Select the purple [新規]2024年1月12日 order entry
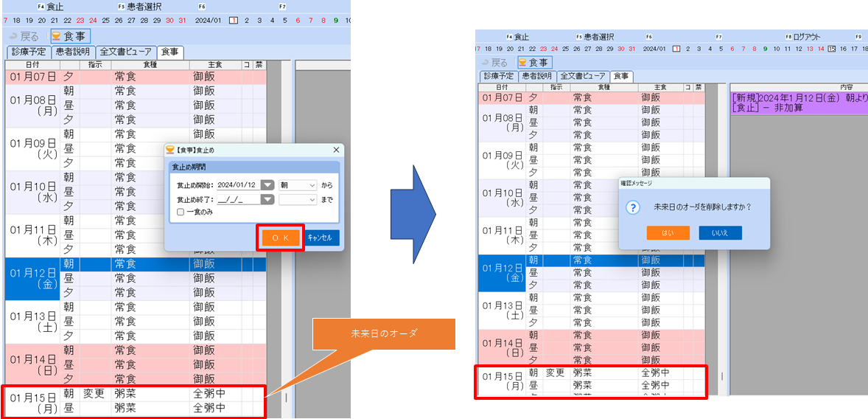This screenshot has width=868, height=419. (x=799, y=103)
